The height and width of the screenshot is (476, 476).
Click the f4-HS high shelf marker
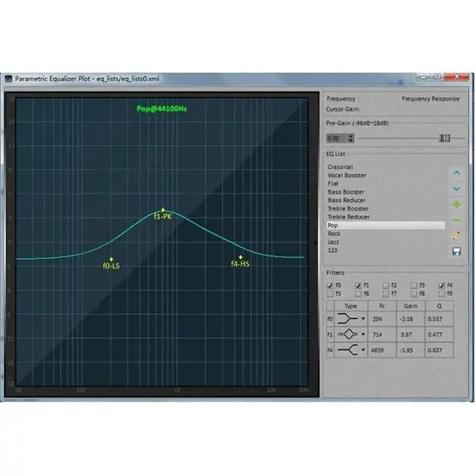click(240, 258)
